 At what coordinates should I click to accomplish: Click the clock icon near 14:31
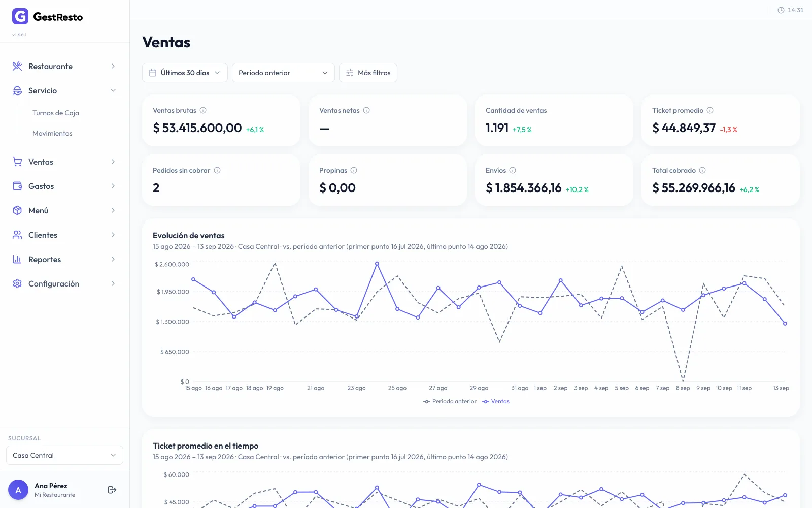coord(781,10)
